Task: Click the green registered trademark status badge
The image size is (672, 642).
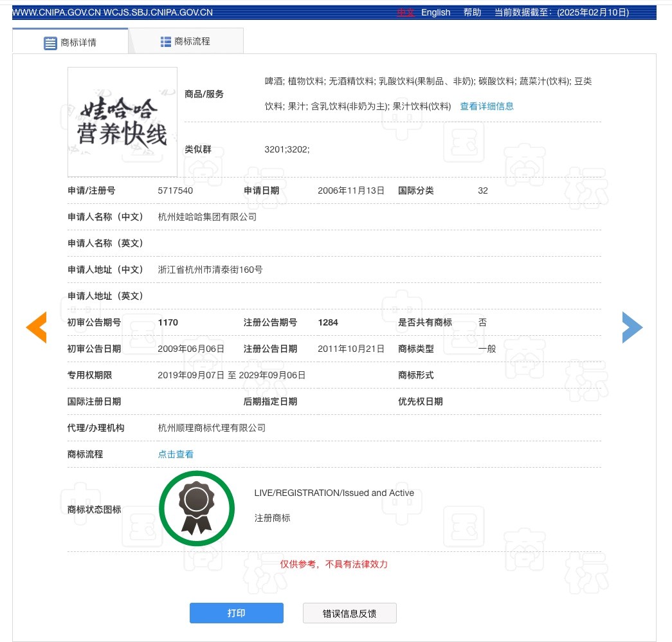Action: point(197,508)
